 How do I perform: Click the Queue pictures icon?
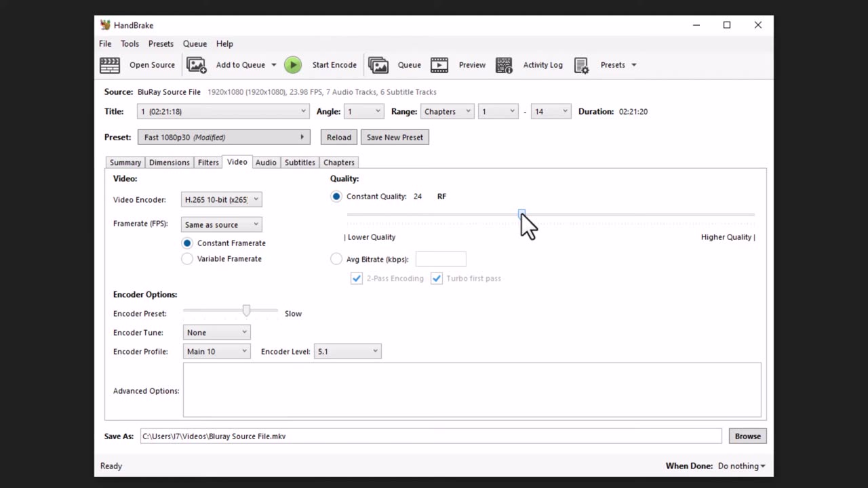pyautogui.click(x=378, y=65)
